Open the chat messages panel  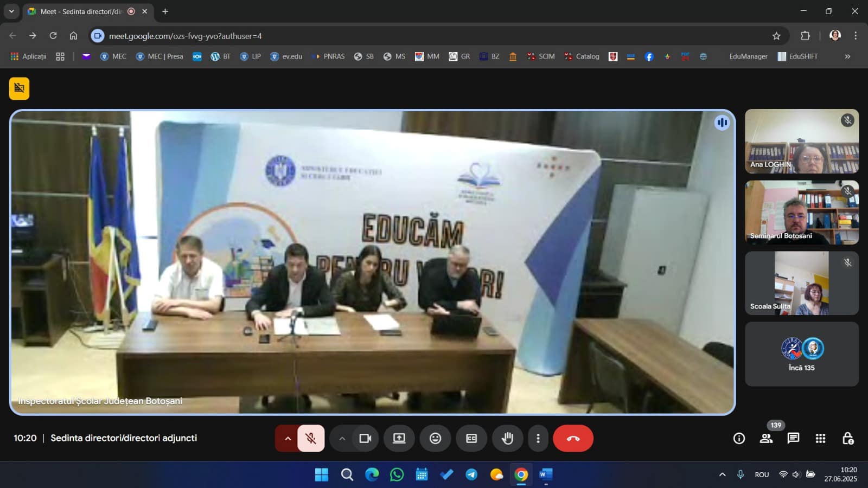point(793,438)
